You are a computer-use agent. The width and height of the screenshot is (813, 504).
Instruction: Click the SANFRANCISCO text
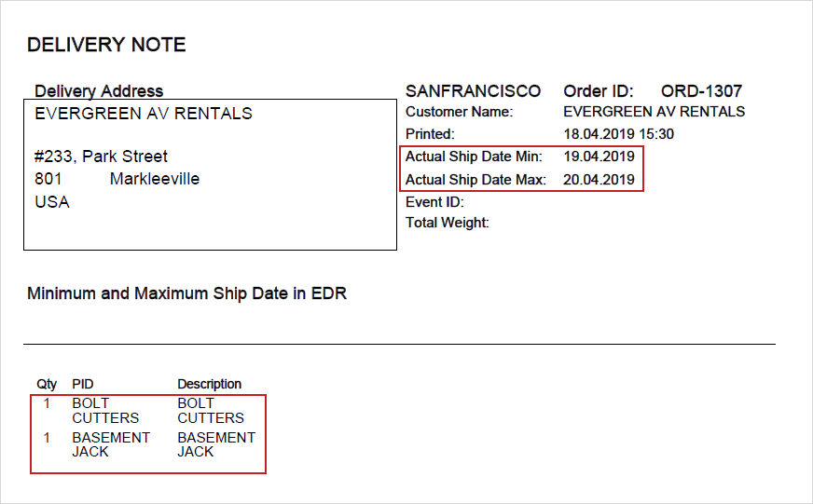pos(473,91)
